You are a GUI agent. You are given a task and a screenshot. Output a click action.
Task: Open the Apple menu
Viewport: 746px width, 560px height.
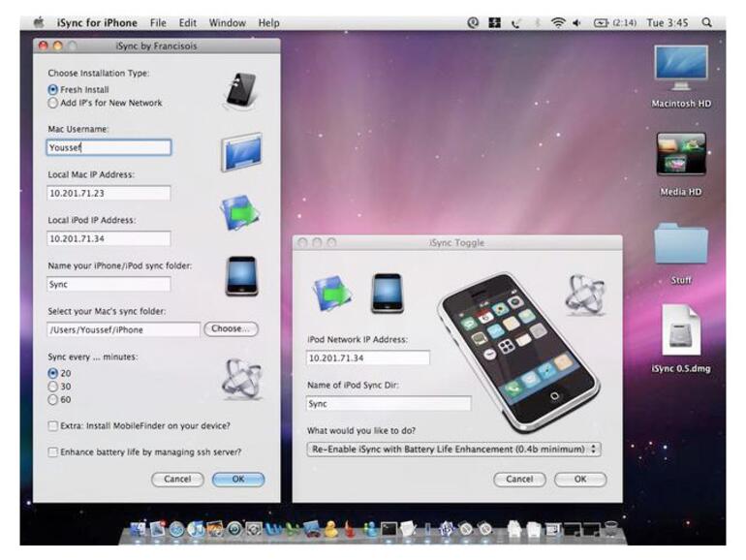click(x=39, y=22)
